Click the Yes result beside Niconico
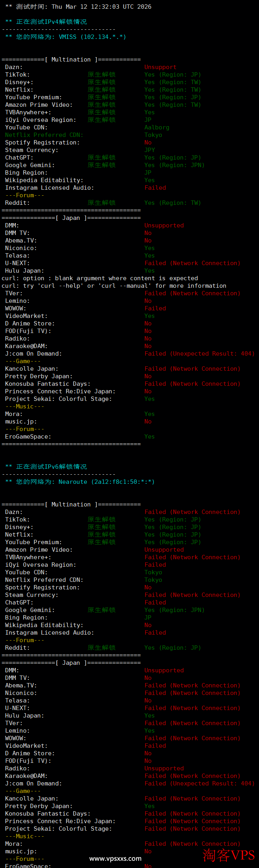This screenshot has height=868, width=259. 150,248
